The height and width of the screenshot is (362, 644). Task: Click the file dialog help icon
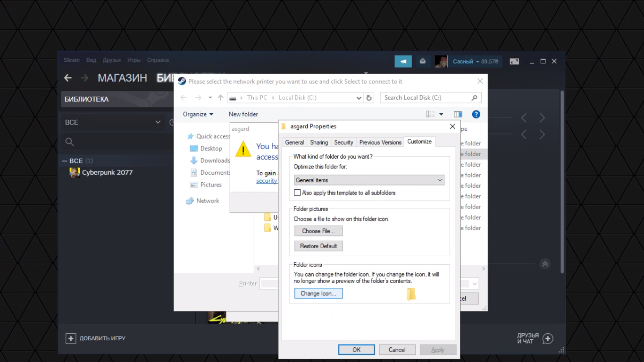coord(476,114)
